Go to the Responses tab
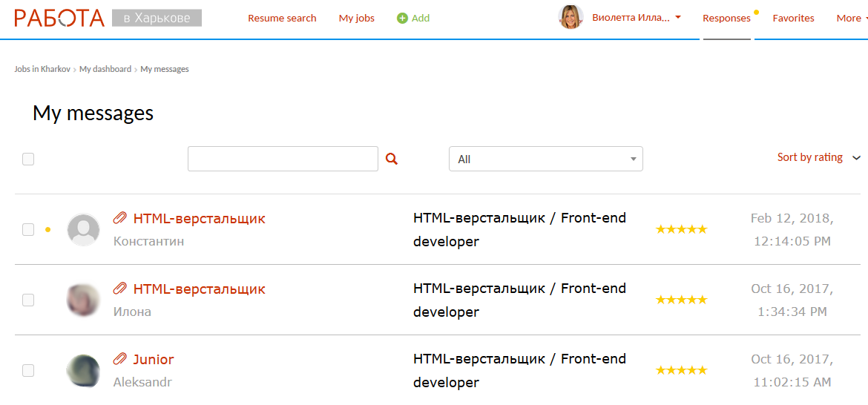The height and width of the screenshot is (405, 868). 726,18
